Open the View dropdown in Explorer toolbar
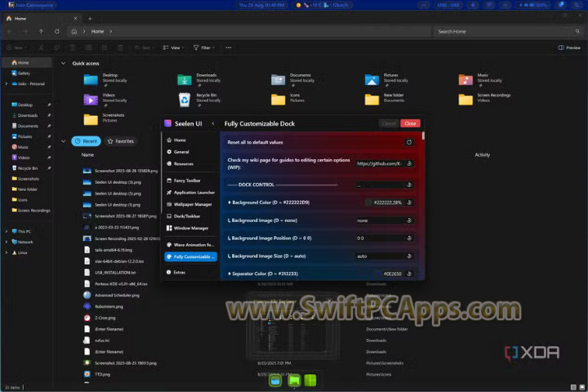 pos(174,47)
